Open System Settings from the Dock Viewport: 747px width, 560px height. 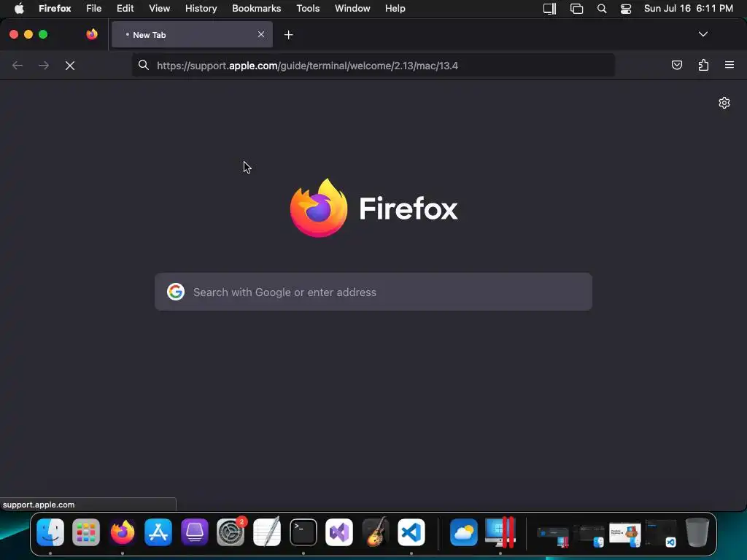[x=231, y=532]
